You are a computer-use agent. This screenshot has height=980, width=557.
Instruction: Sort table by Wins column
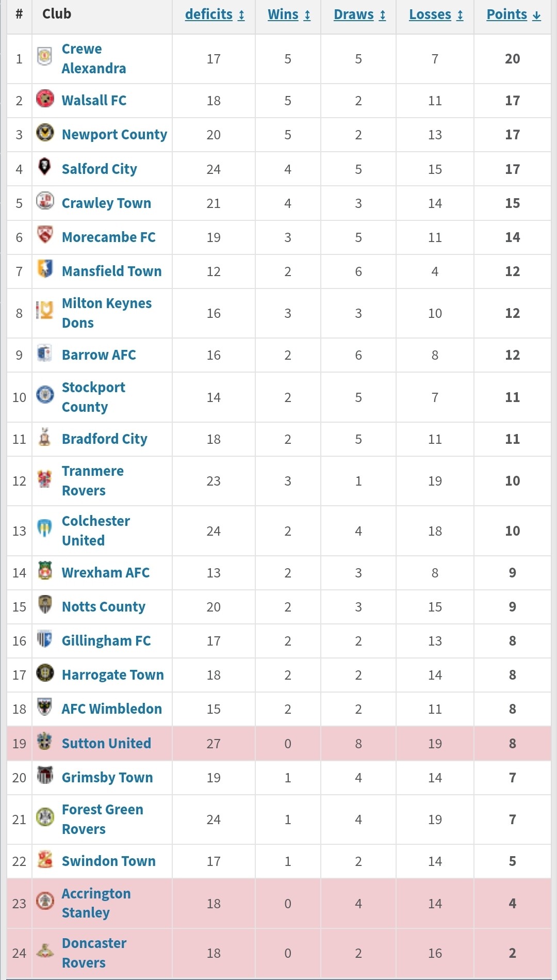[x=289, y=14]
